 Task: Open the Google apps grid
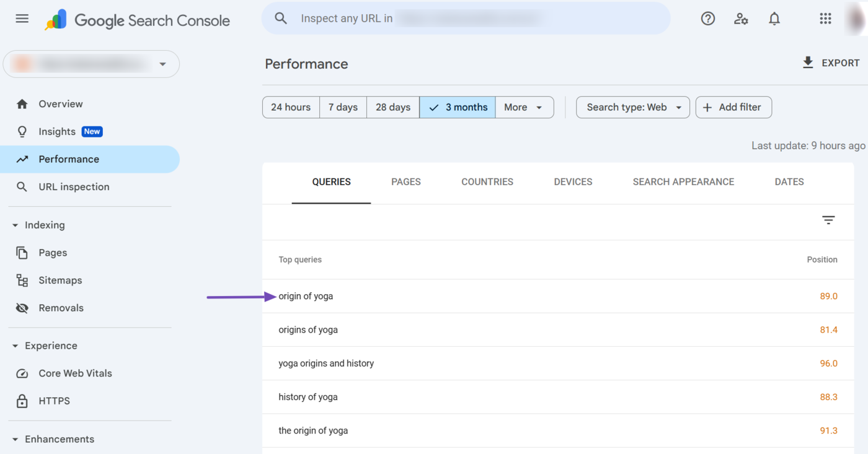click(x=825, y=19)
